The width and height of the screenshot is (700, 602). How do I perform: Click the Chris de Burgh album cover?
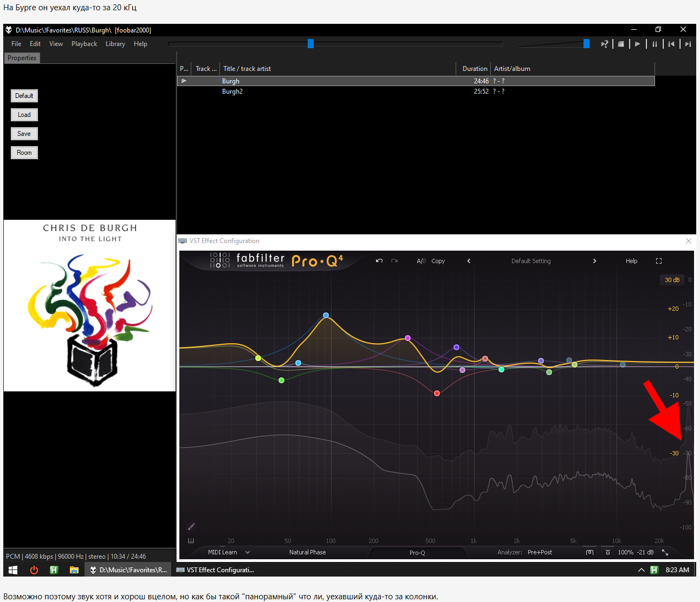point(90,305)
